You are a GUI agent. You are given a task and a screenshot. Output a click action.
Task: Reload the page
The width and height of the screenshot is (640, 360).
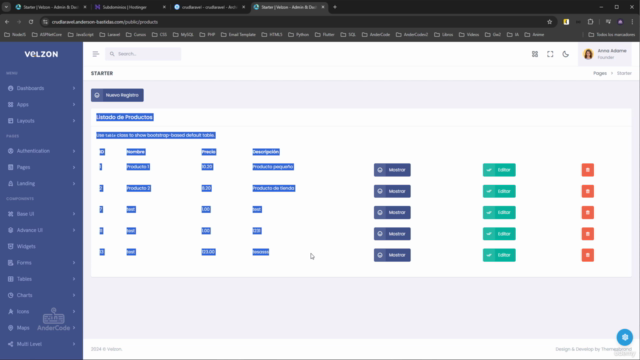tap(31, 22)
